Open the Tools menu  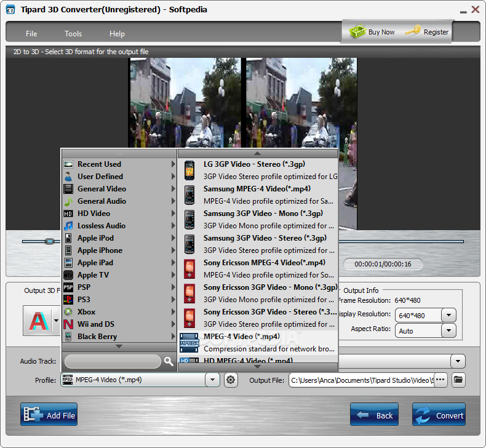[x=73, y=33]
